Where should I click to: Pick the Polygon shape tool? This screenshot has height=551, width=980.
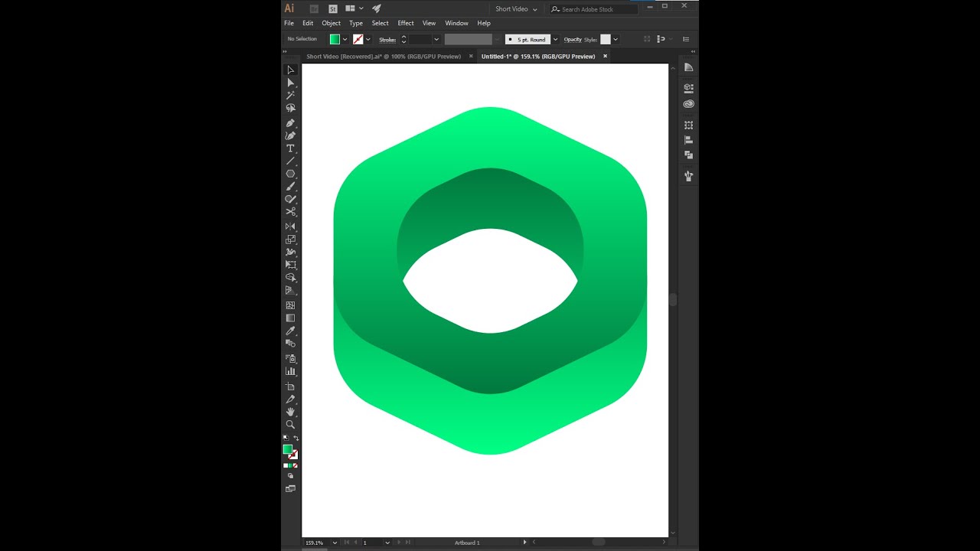pyautogui.click(x=290, y=174)
